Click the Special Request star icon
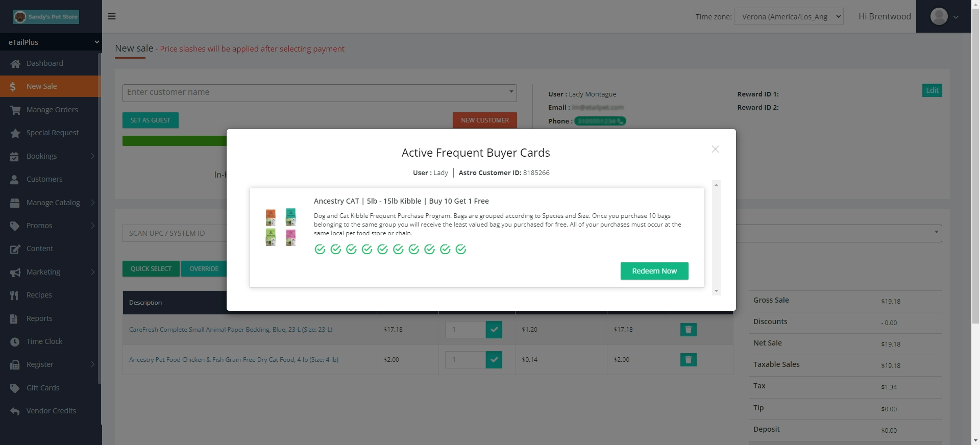980x445 pixels. (x=14, y=132)
